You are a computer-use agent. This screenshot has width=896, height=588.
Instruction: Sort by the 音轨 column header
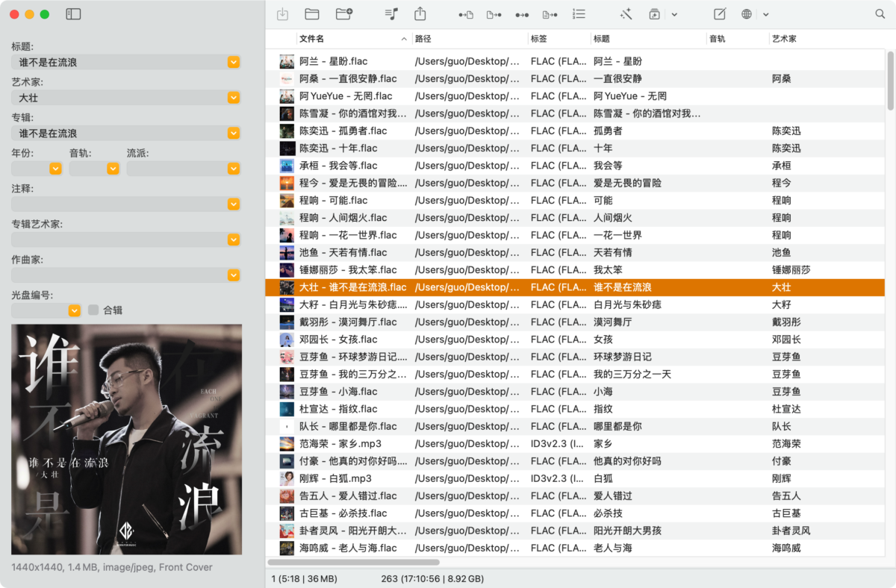738,38
